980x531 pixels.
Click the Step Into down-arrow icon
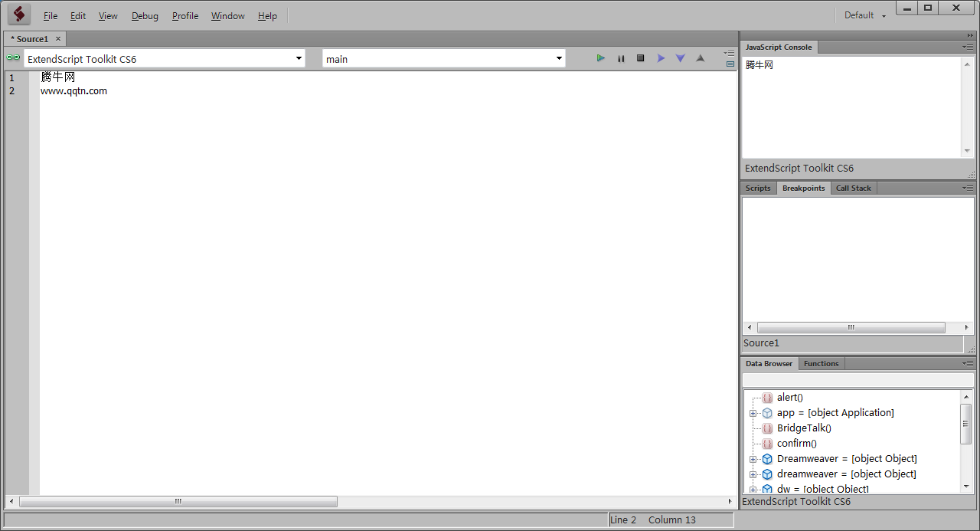(x=680, y=58)
